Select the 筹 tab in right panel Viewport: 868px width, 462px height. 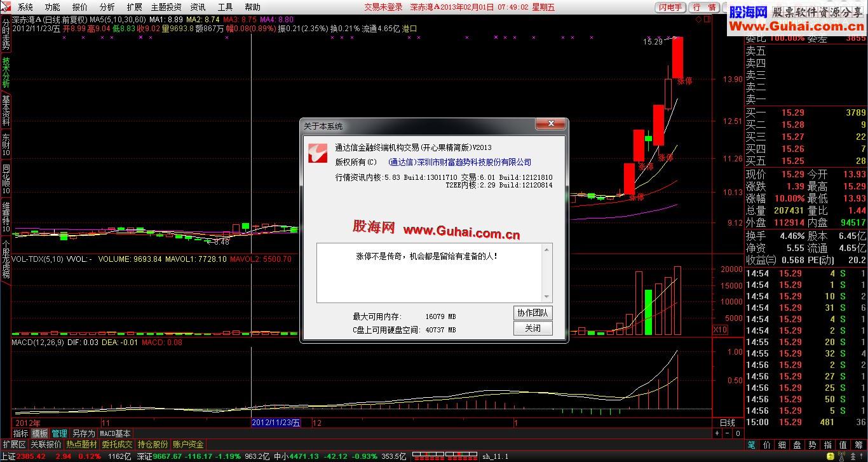pos(858,444)
